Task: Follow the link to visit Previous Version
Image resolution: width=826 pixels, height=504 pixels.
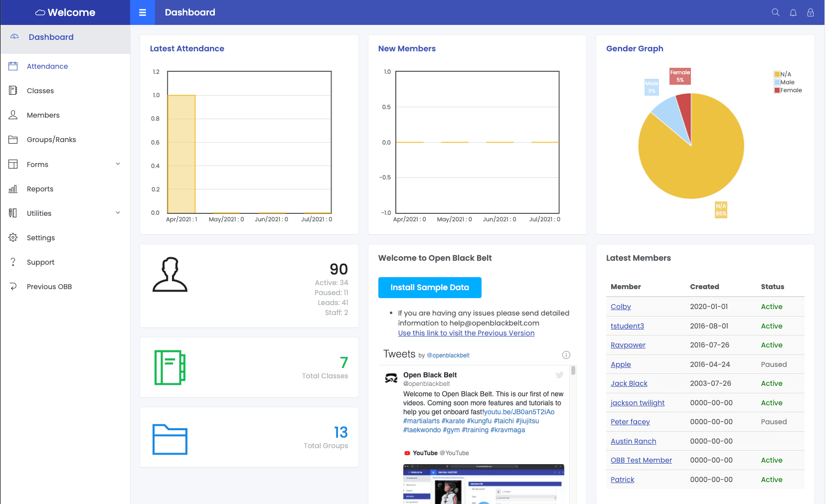Action: coord(466,333)
